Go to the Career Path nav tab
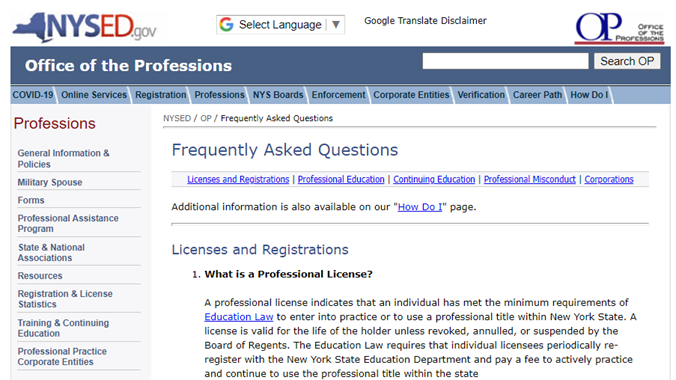This screenshot has height=380, width=676. click(x=537, y=95)
